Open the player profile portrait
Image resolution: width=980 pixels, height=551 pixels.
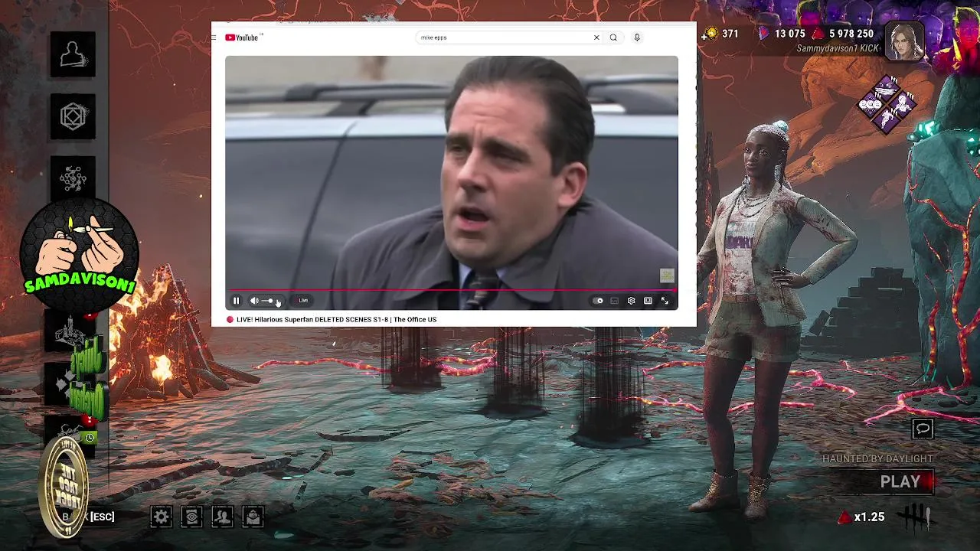pyautogui.click(x=904, y=41)
